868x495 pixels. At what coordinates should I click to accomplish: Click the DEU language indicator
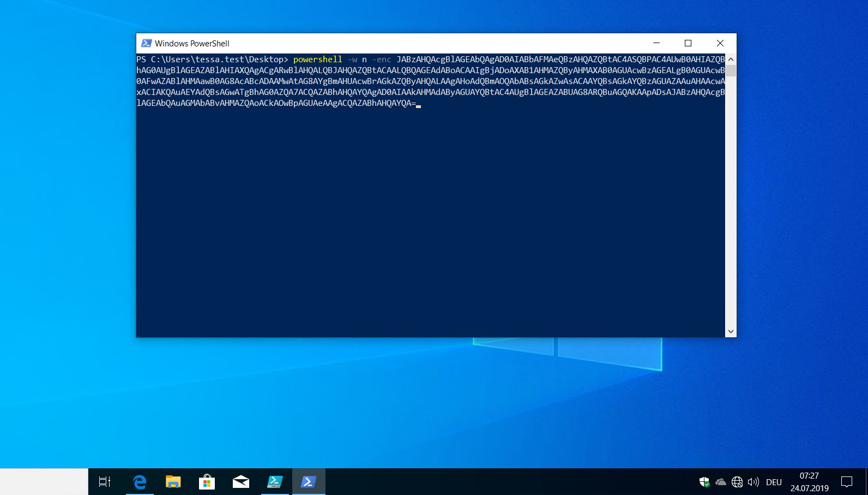(774, 482)
